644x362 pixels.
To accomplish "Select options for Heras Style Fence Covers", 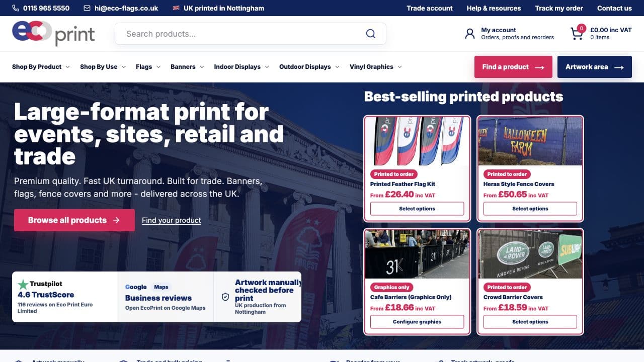I will click(x=530, y=209).
